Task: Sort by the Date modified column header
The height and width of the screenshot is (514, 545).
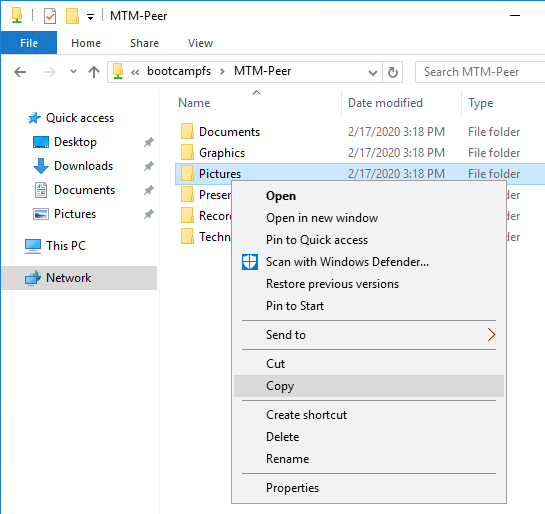Action: click(385, 103)
